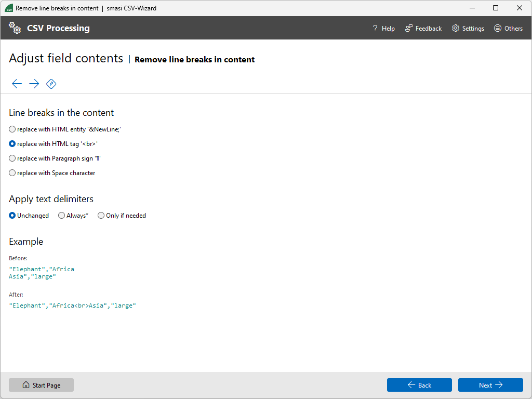This screenshot has width=532, height=399.
Task: Return to the Start Page
Action: tap(41, 385)
